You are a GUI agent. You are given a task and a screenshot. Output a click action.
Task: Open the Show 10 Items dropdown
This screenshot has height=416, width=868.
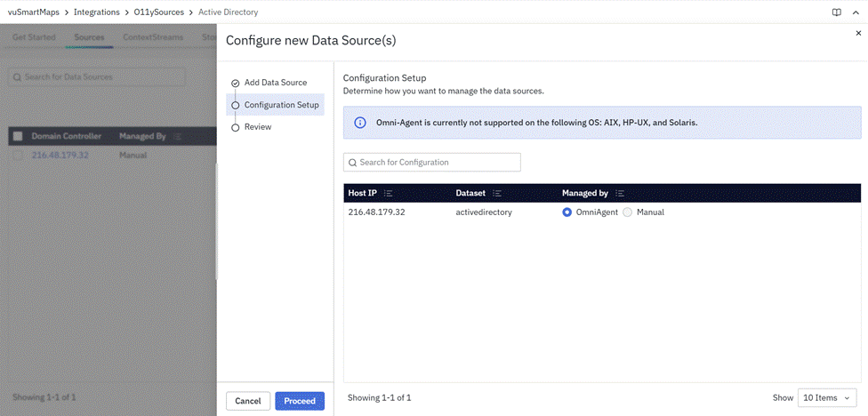tap(827, 398)
